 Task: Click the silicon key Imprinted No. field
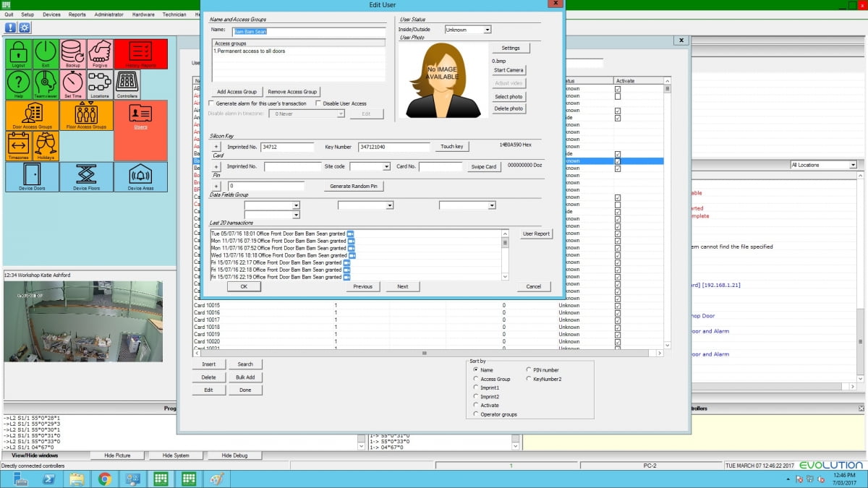[287, 147]
